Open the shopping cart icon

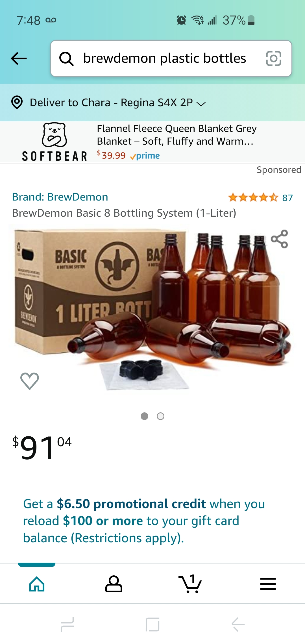190,584
